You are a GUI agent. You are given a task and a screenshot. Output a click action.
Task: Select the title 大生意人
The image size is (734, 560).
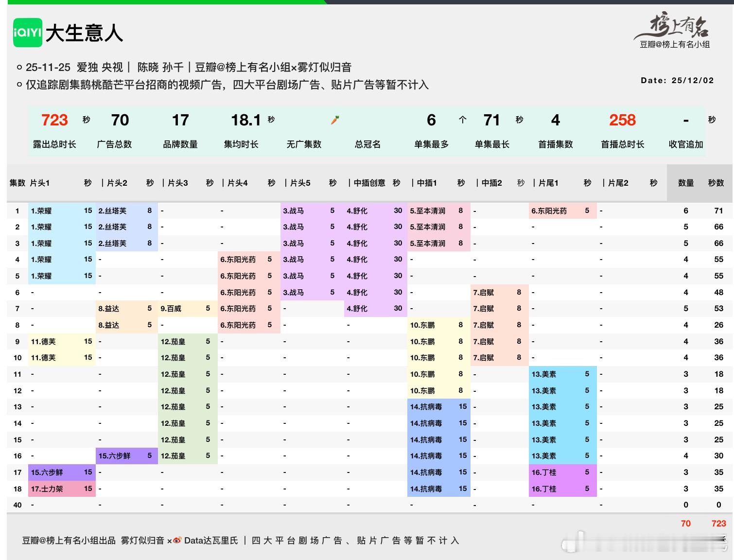(84, 33)
